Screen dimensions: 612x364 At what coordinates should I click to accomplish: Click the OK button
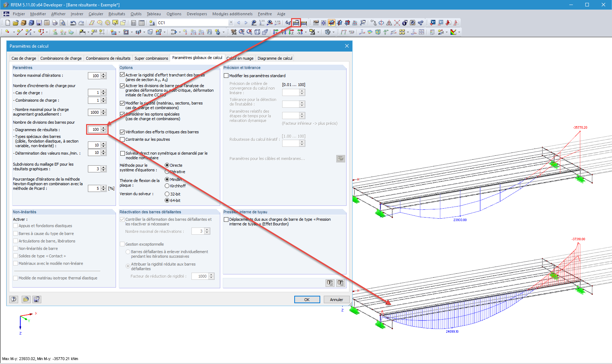[x=307, y=300]
